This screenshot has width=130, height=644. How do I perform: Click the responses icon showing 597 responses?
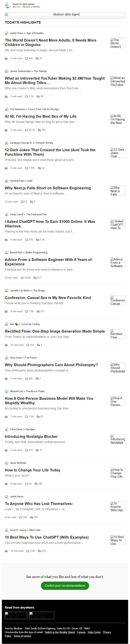click(x=32, y=517)
